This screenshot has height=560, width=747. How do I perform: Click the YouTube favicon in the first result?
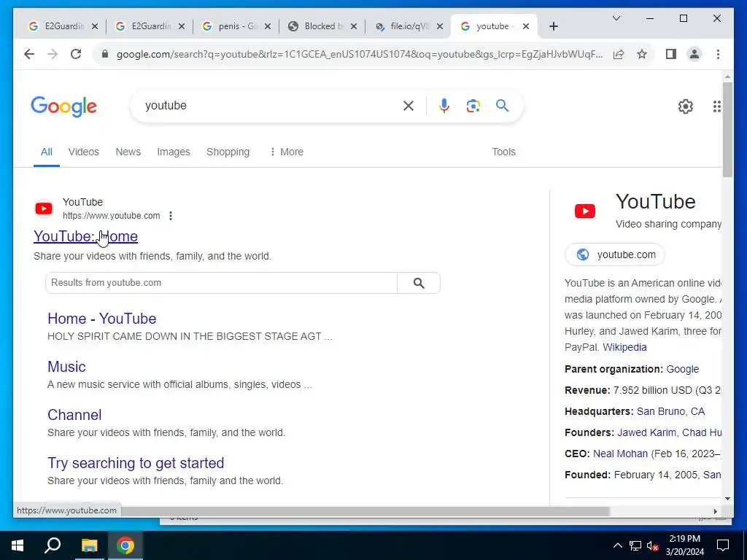click(x=44, y=209)
